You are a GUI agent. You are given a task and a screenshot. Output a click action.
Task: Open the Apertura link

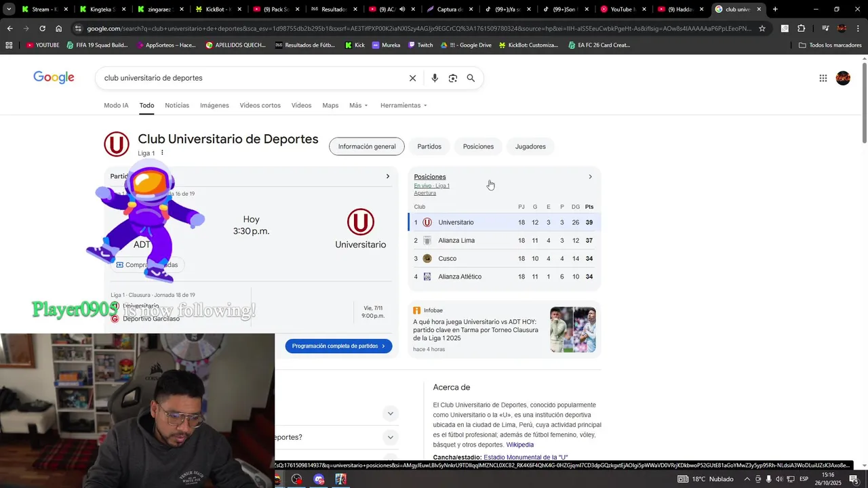coord(425,193)
